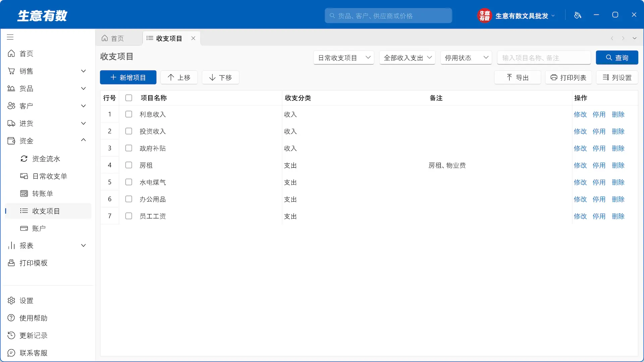Open the theme skin icon in title bar

[578, 15]
